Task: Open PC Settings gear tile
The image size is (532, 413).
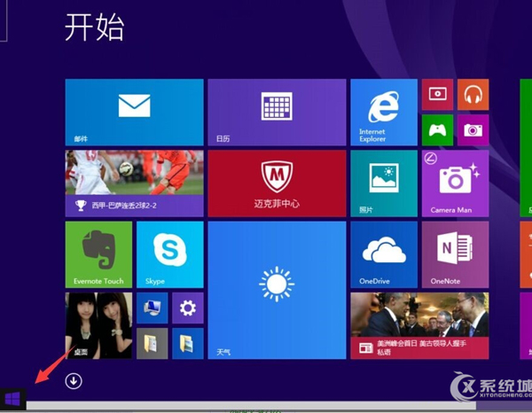Action: click(x=188, y=308)
